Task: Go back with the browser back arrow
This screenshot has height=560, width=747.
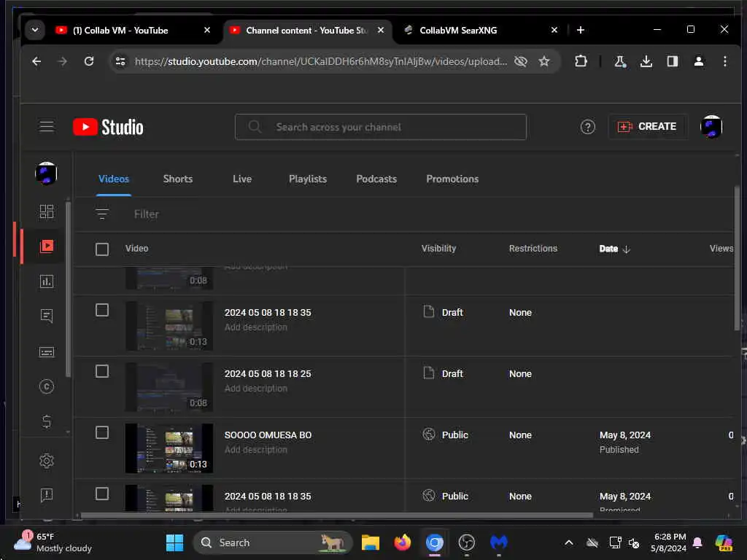Action: point(36,61)
